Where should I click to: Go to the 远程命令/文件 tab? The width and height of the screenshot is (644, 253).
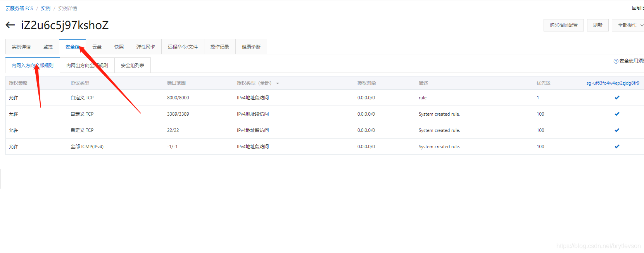[x=183, y=47]
